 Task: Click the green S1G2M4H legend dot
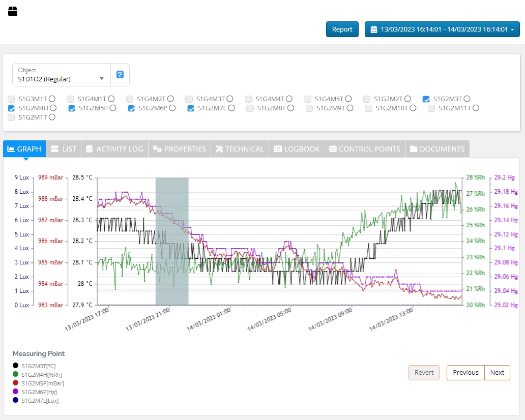[15, 374]
